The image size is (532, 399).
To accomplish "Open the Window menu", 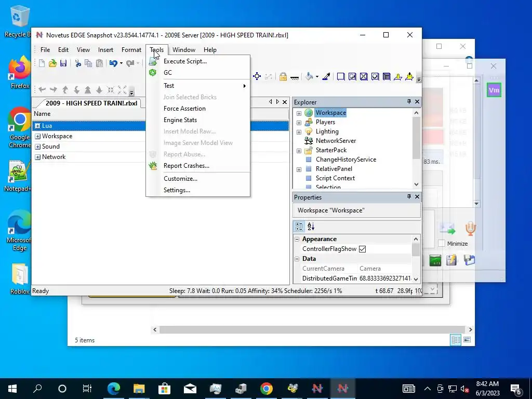I will pyautogui.click(x=184, y=50).
